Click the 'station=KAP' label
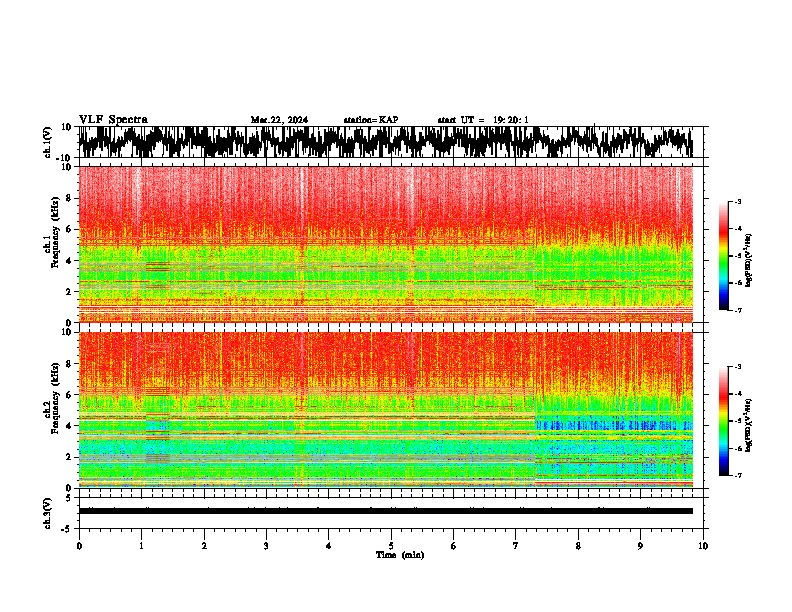The height and width of the screenshot is (612, 792). pos(371,120)
